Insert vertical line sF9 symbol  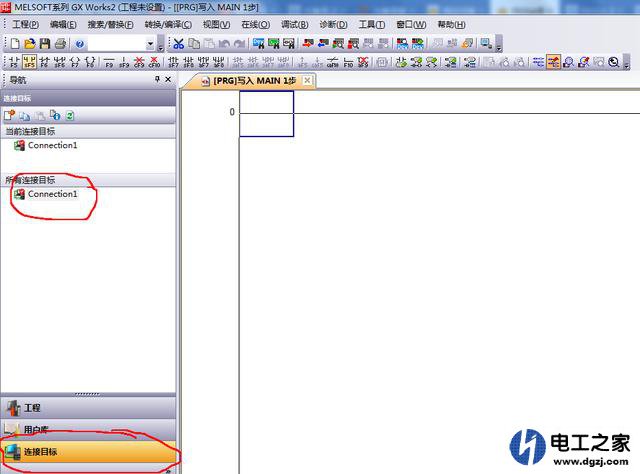[x=124, y=62]
